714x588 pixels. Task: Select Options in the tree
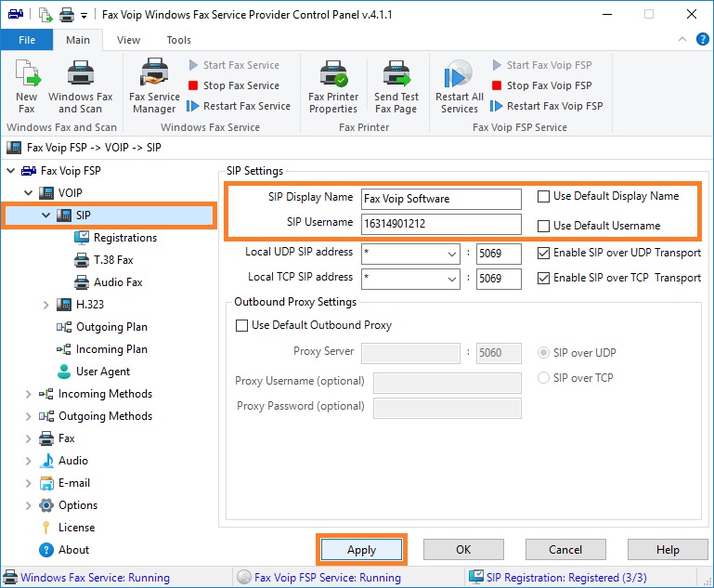[x=77, y=505]
